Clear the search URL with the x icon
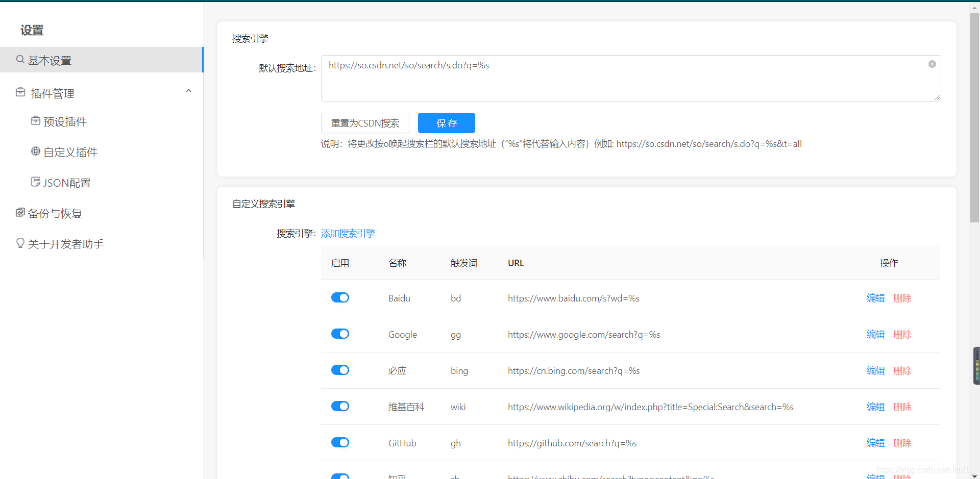Screen dimensions: 980x479 [x=932, y=64]
